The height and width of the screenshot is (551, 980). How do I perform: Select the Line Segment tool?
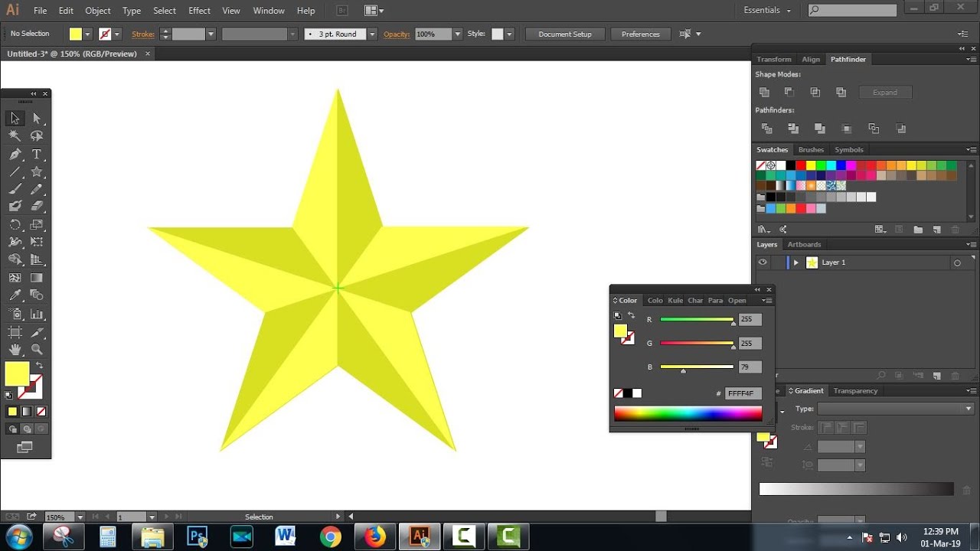[15, 171]
